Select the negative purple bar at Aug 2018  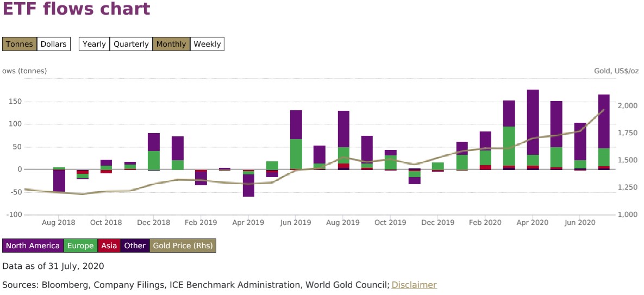coord(59,181)
